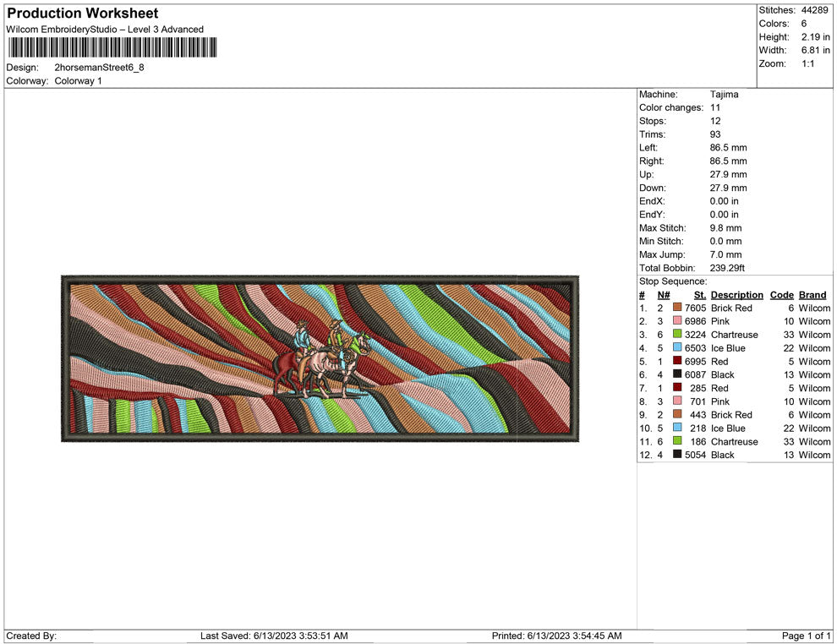Click the Black swatch for stitch 6087
The image size is (837, 644).
(677, 374)
